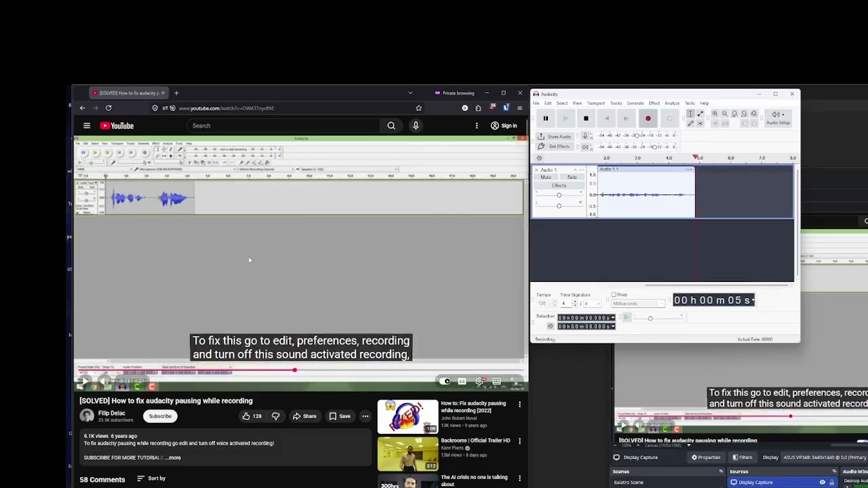Click the YouTube search magnifier button
The image size is (868, 488).
[x=391, y=125]
